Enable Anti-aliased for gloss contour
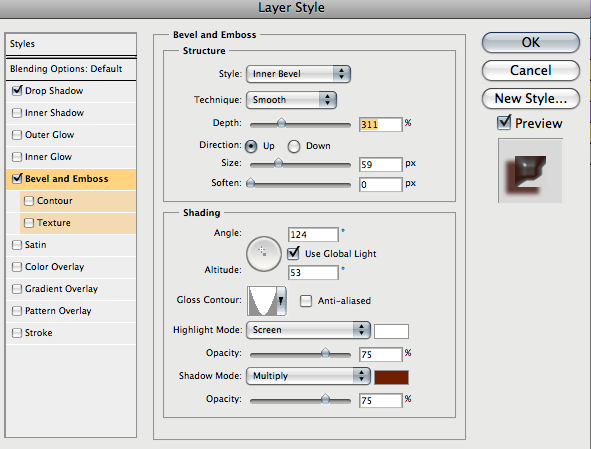The width and height of the screenshot is (591, 449). 306,301
